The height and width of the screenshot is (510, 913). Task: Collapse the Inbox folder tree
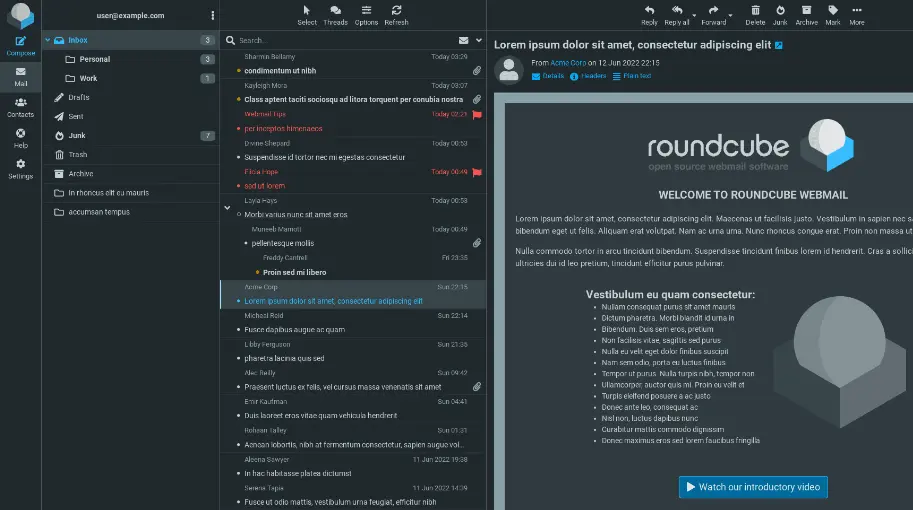pyautogui.click(x=47, y=40)
